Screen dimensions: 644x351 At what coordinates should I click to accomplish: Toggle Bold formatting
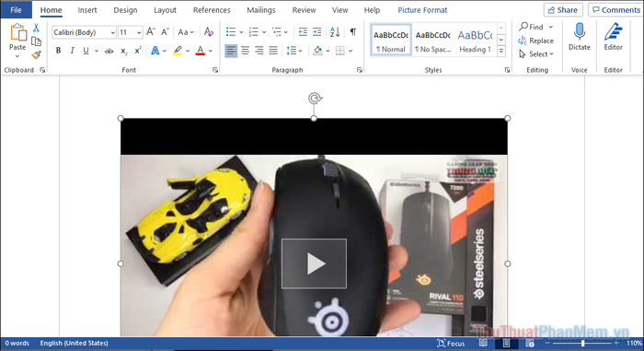point(58,51)
